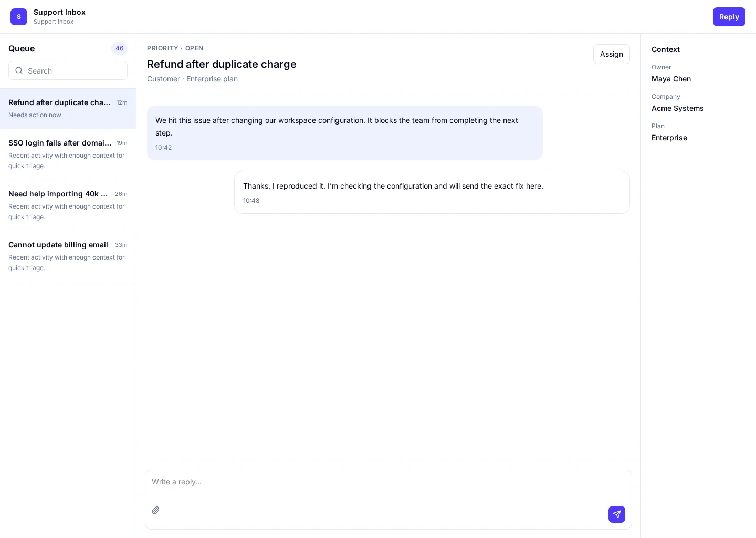This screenshot has height=538, width=756.
Task: Click the queue count badge 46
Action: point(119,48)
